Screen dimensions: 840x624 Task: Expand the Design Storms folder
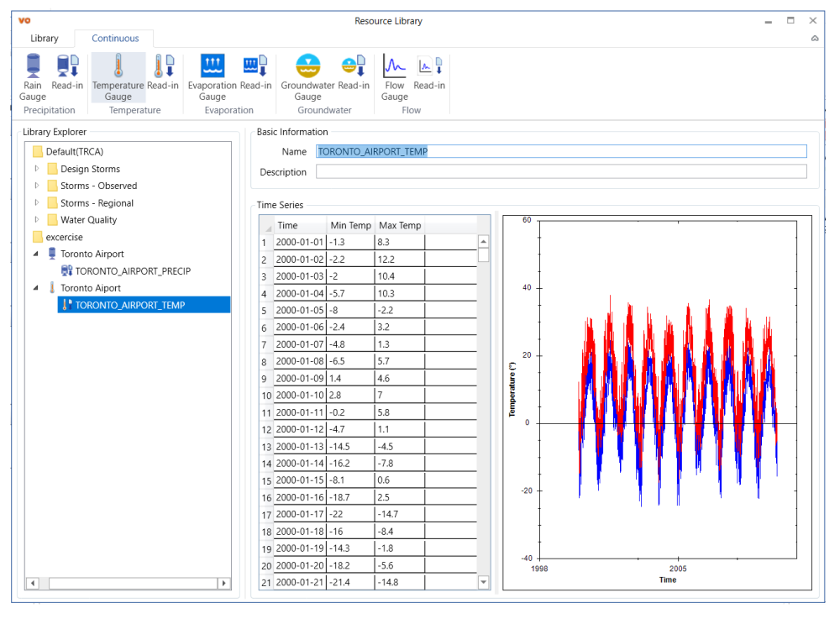(37, 169)
